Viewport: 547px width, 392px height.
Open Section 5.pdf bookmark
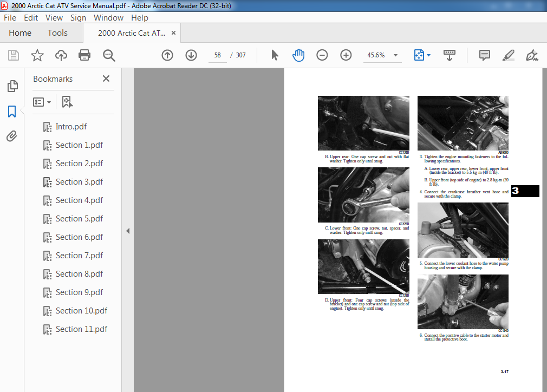[x=79, y=219]
